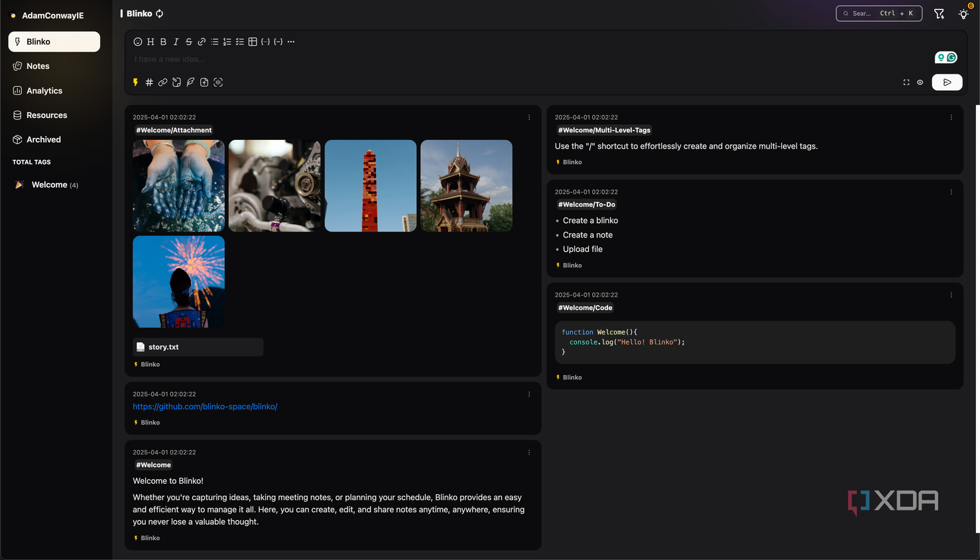Open the Notes section in sidebar
This screenshot has width=980, height=560.
tap(54, 66)
